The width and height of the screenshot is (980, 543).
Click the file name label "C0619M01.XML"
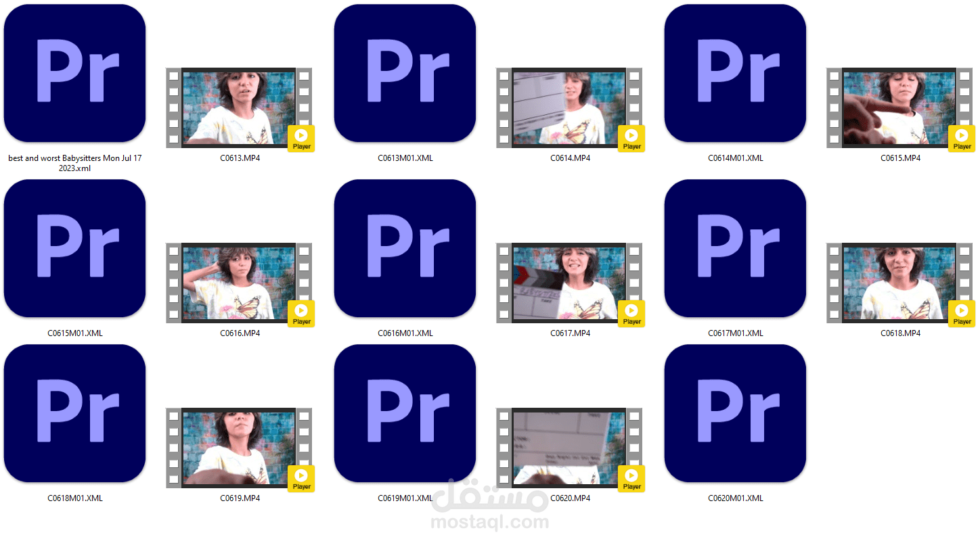tap(405, 498)
